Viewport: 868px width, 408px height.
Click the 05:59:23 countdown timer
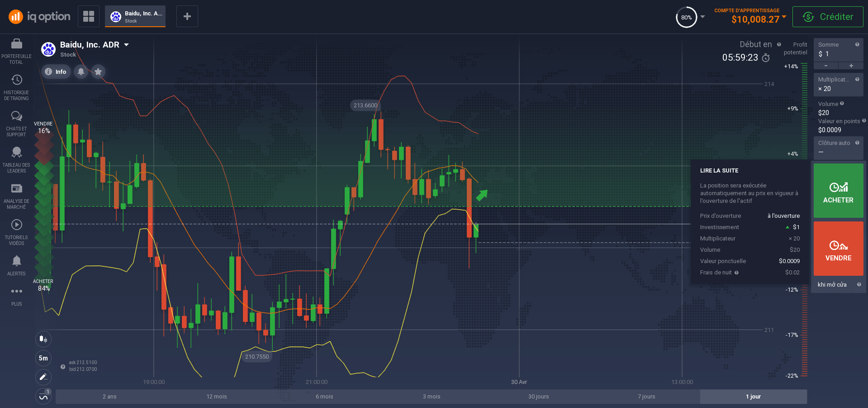click(740, 58)
